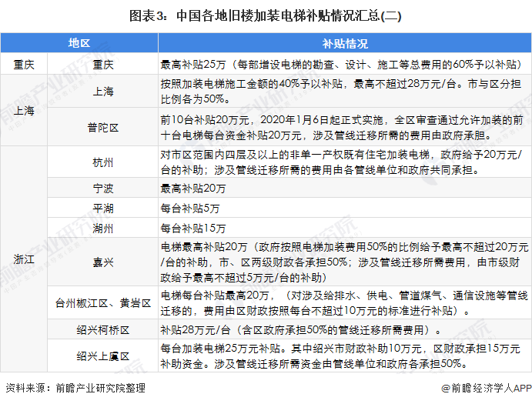Click the 湖州 city cell
532x404 pixels.
[103, 228]
